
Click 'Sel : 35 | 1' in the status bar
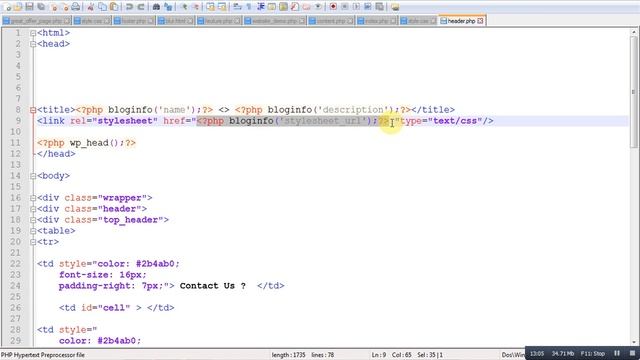tap(430, 355)
